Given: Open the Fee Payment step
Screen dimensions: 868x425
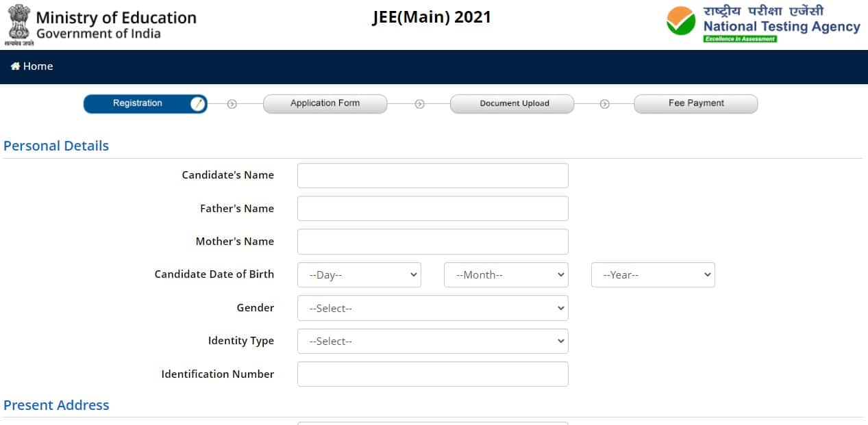Looking at the screenshot, I should 695,103.
